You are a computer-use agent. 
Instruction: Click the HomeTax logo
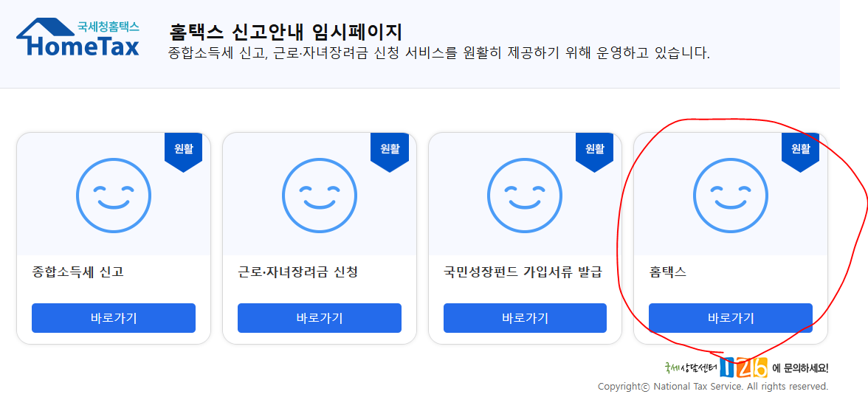(x=78, y=37)
